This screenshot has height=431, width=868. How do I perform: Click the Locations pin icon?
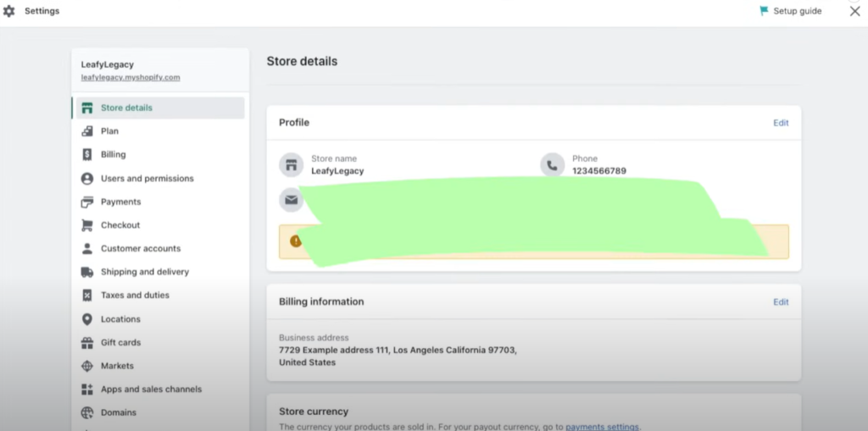87,319
